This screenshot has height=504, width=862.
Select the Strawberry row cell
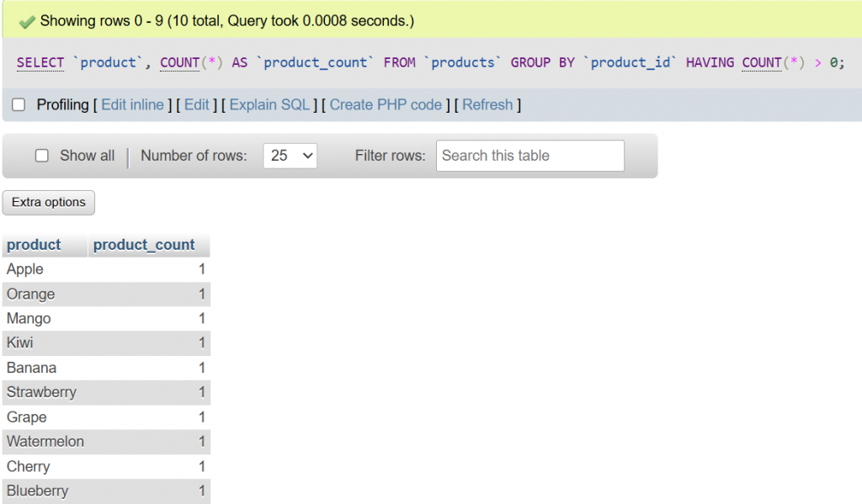click(41, 392)
